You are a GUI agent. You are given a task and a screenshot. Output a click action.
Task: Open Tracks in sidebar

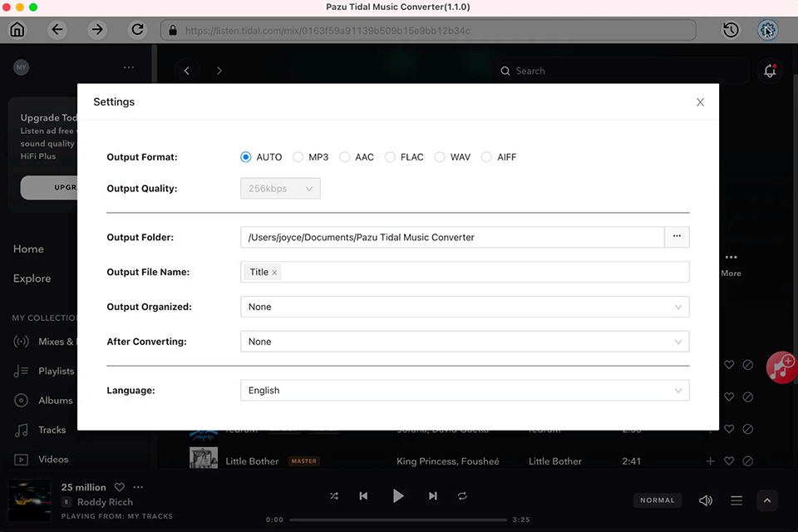coord(40,431)
